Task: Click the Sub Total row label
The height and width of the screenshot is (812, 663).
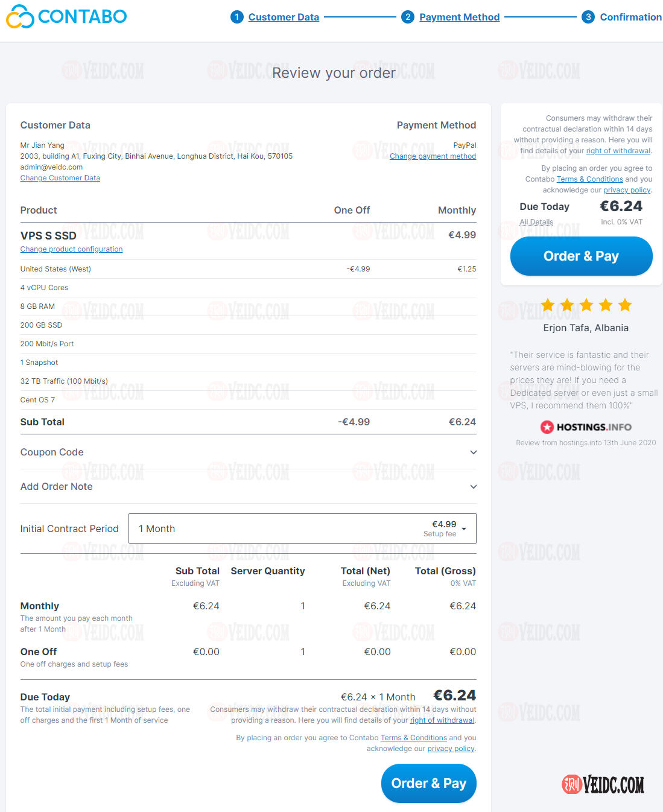Action: coord(42,422)
